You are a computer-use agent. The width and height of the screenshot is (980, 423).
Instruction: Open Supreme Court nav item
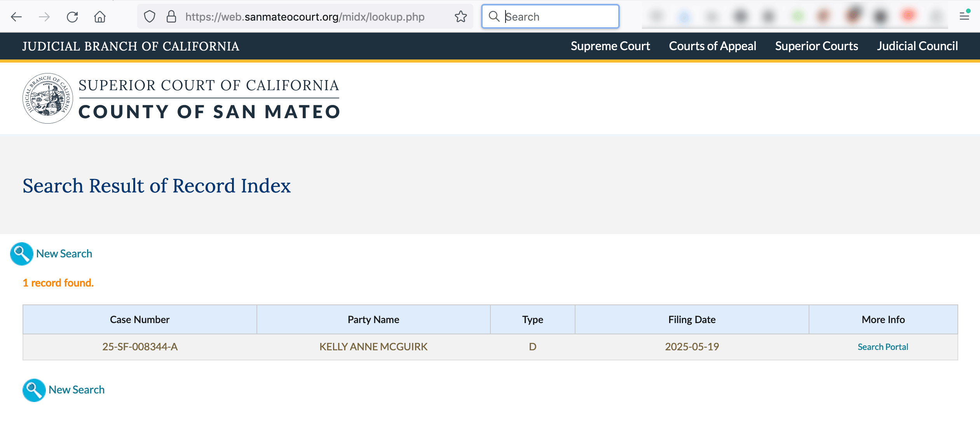(610, 46)
